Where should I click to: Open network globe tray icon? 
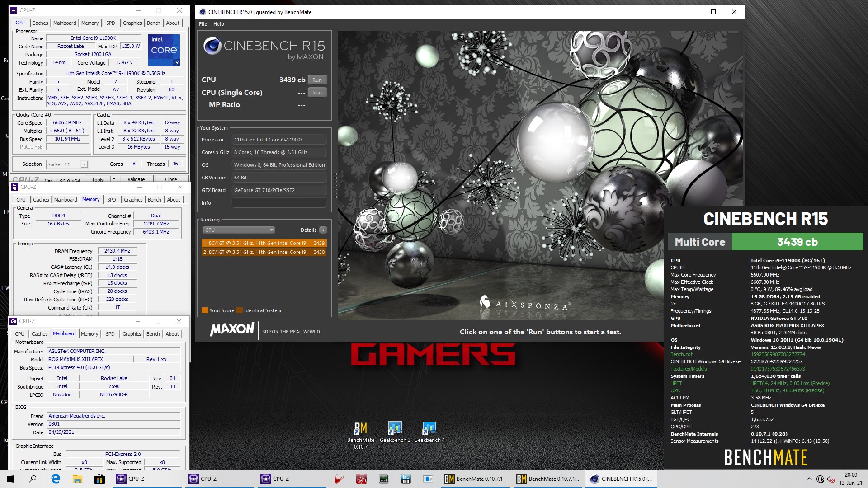[820, 479]
